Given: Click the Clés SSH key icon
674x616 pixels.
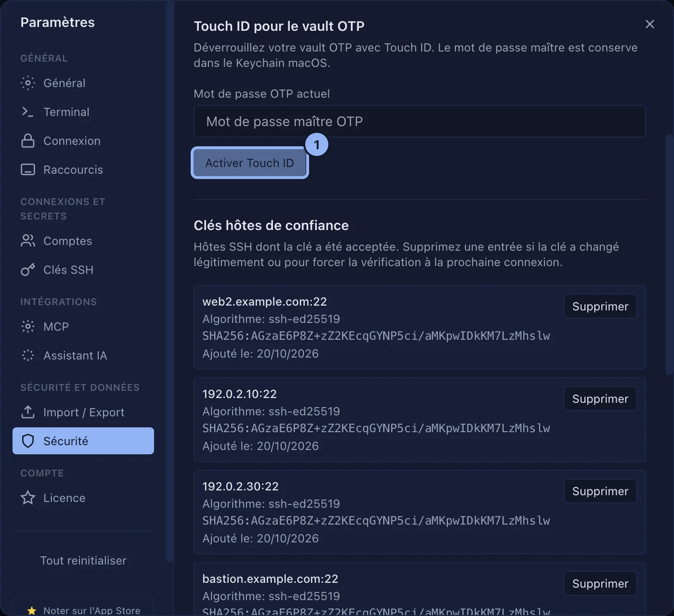Looking at the screenshot, I should tap(28, 269).
